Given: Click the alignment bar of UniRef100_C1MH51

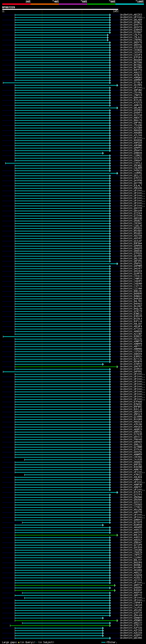Looking at the screenshot, I should (x=66, y=173).
